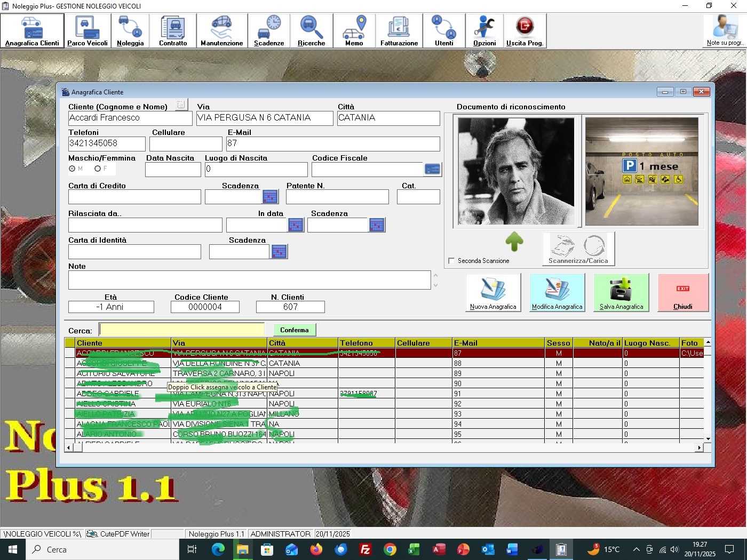Open the Parco Veicoli toolbar icon
The height and width of the screenshot is (560, 747).
click(x=88, y=31)
